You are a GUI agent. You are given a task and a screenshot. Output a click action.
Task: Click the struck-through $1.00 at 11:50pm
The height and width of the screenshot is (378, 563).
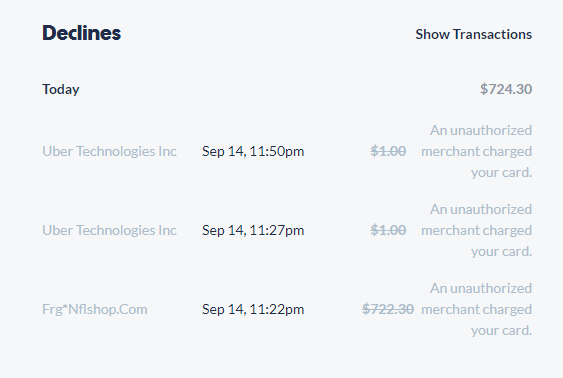pyautogui.click(x=388, y=151)
